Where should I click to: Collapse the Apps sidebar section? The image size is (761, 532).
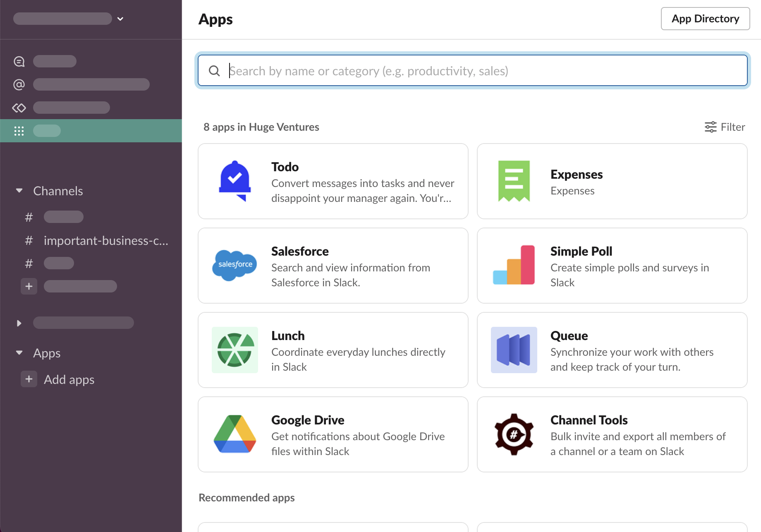click(19, 353)
